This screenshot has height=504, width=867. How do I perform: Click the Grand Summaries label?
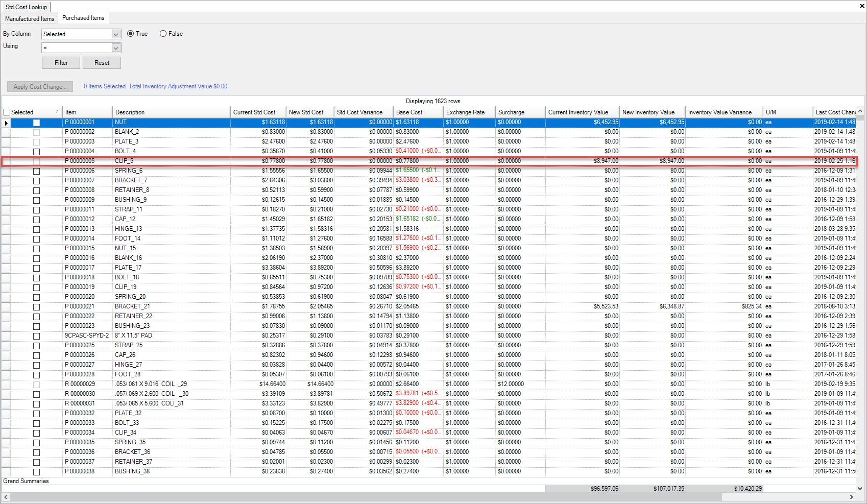coord(26,481)
